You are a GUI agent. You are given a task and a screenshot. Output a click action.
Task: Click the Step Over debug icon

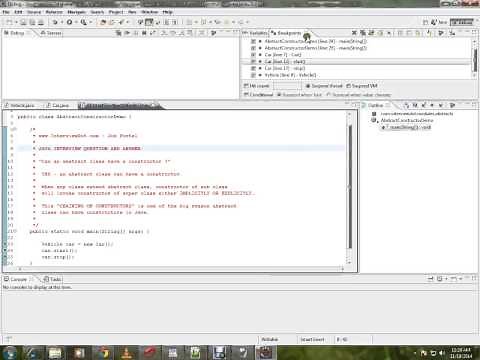[x=173, y=33]
